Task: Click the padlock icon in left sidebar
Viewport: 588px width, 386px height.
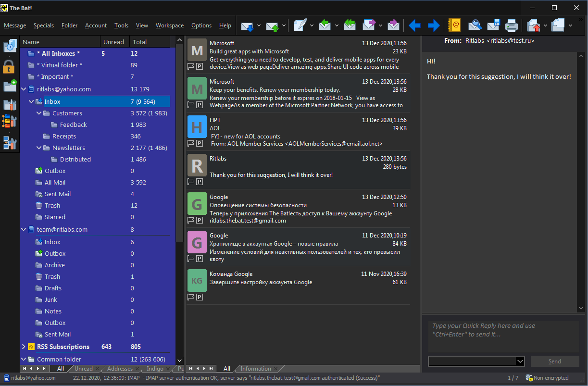Action: coord(9,66)
